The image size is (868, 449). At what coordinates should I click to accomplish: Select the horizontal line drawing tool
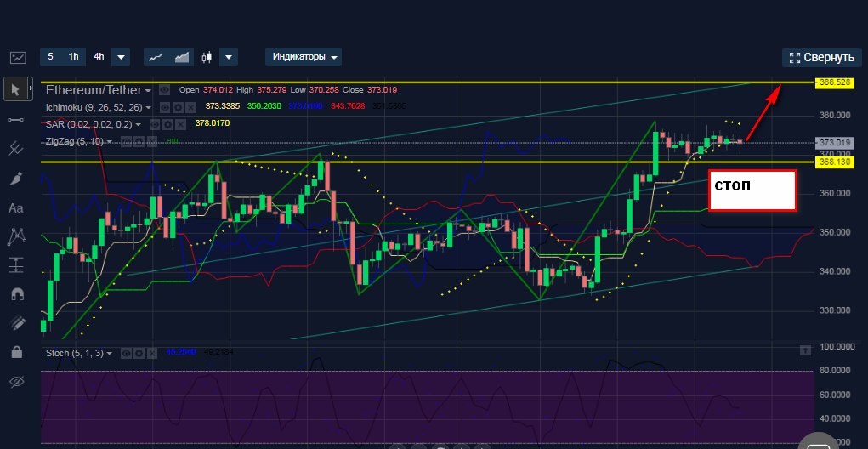[15, 120]
